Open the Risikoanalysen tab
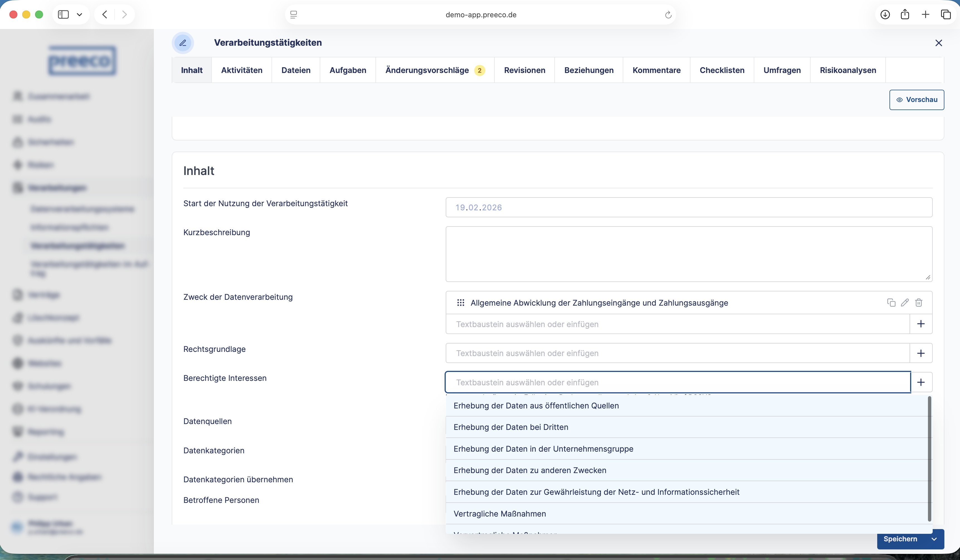 [848, 70]
